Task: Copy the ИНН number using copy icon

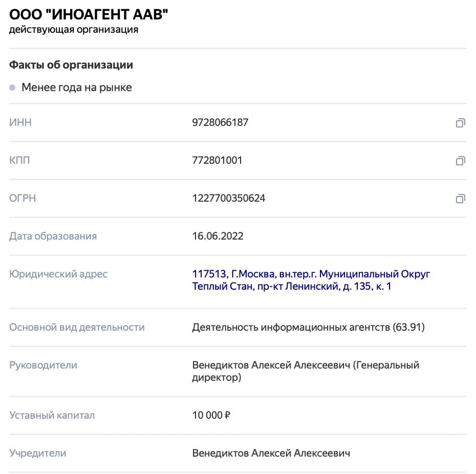Action: pyautogui.click(x=460, y=123)
